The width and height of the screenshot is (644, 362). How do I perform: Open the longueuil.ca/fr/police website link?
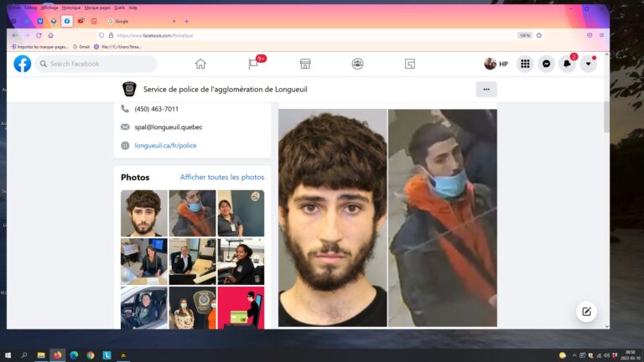(165, 145)
